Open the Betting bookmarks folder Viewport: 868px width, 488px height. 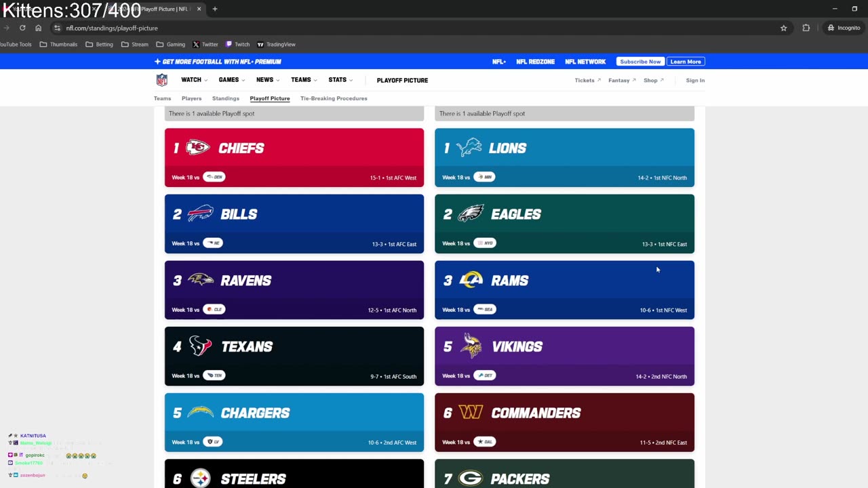point(99,44)
